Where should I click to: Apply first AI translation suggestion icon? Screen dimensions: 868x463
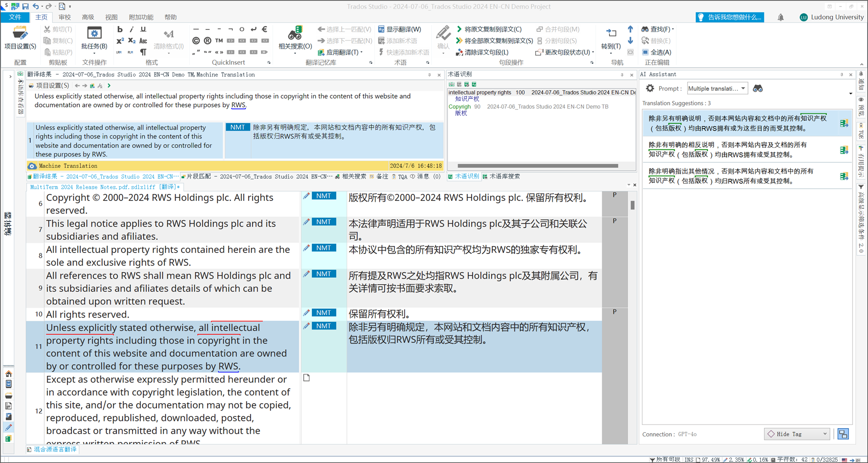pos(844,123)
